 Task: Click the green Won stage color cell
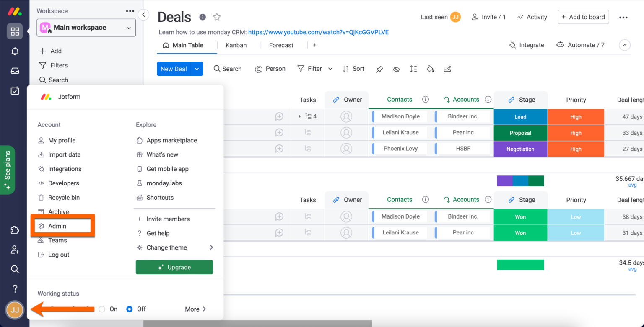point(520,216)
